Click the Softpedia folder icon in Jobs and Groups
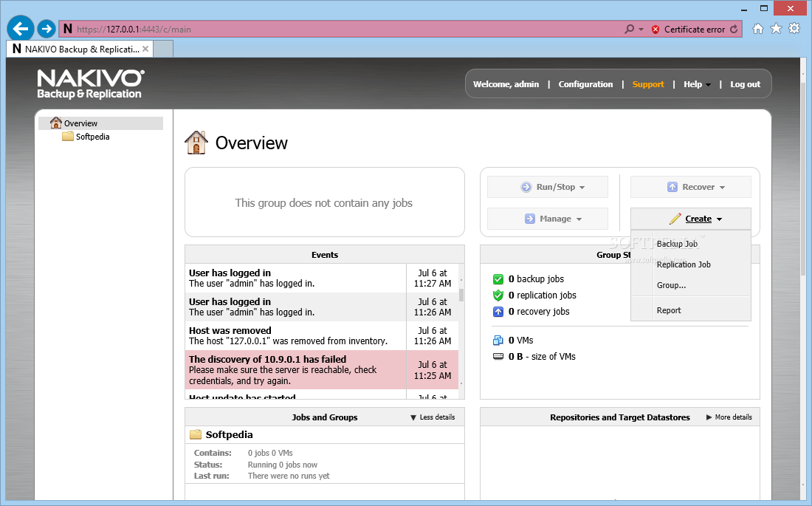Image resolution: width=812 pixels, height=506 pixels. [195, 434]
